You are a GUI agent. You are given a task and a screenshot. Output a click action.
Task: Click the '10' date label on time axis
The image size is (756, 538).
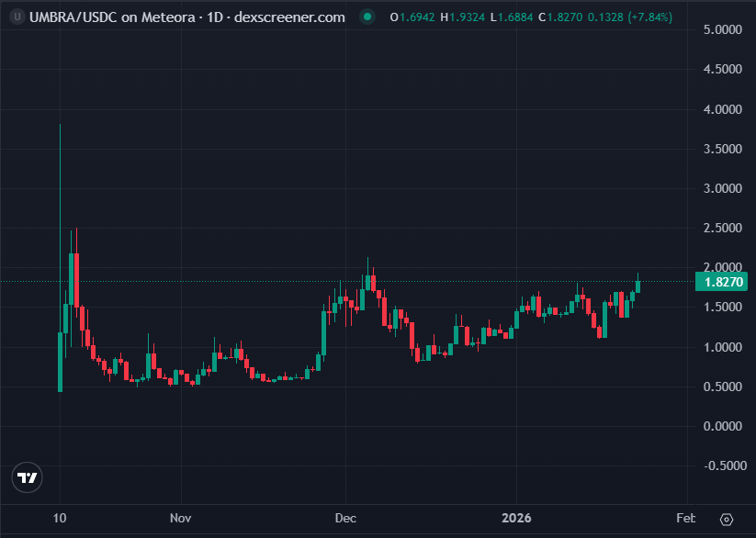pos(60,518)
